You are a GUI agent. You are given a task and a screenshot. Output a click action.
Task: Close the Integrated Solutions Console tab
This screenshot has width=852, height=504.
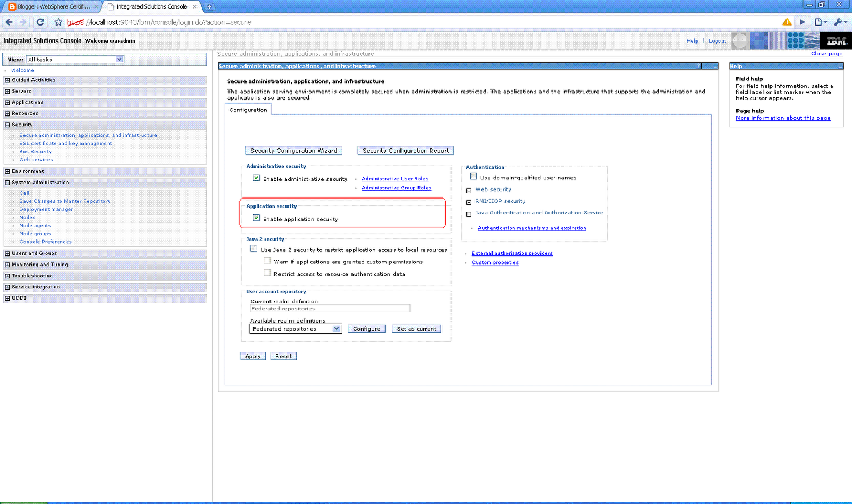195,6
